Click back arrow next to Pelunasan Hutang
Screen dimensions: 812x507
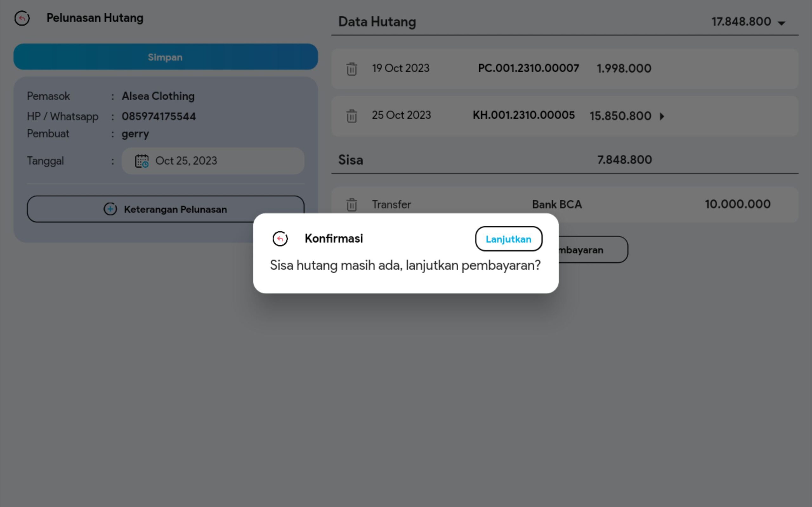[22, 18]
